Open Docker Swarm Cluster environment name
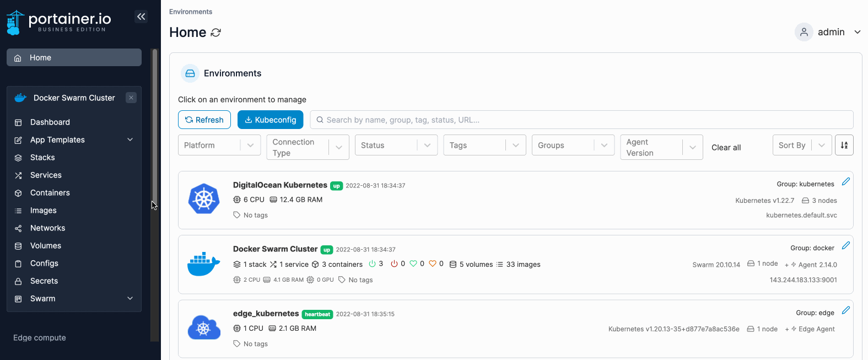This screenshot has width=868, height=360. [x=276, y=249]
